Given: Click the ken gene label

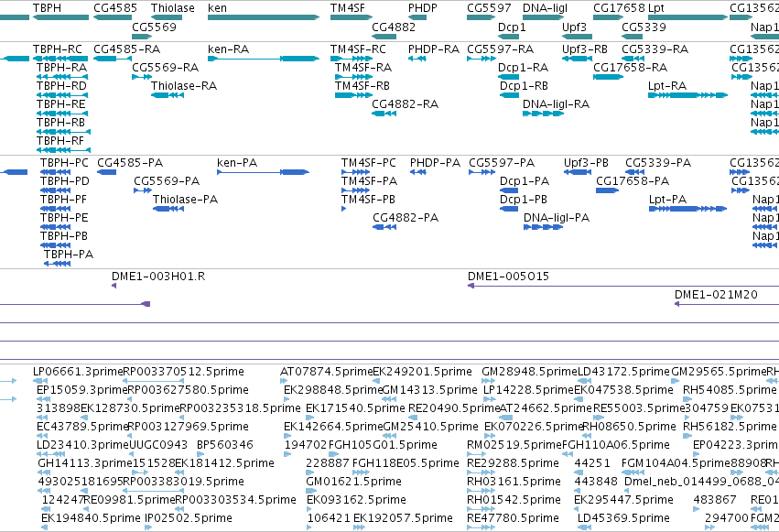Looking at the screenshot, I should coord(217,8).
